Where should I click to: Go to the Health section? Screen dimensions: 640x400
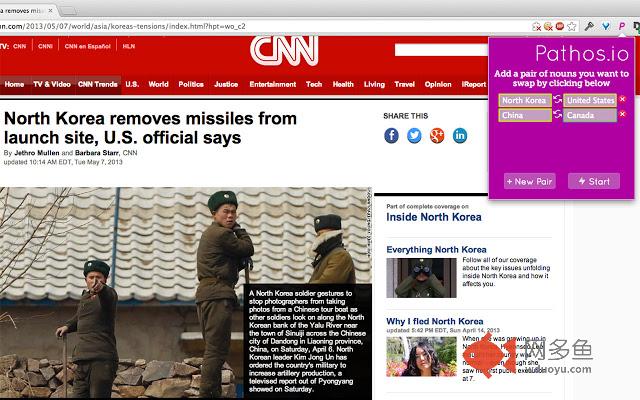pyautogui.click(x=343, y=84)
